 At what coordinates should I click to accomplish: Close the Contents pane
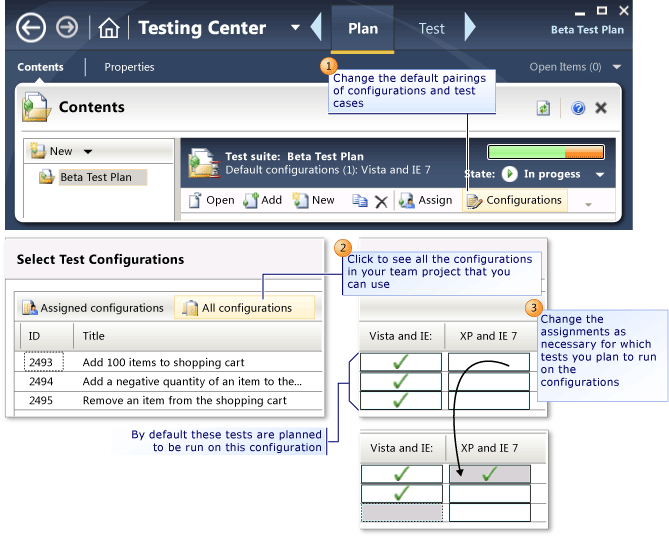point(601,108)
